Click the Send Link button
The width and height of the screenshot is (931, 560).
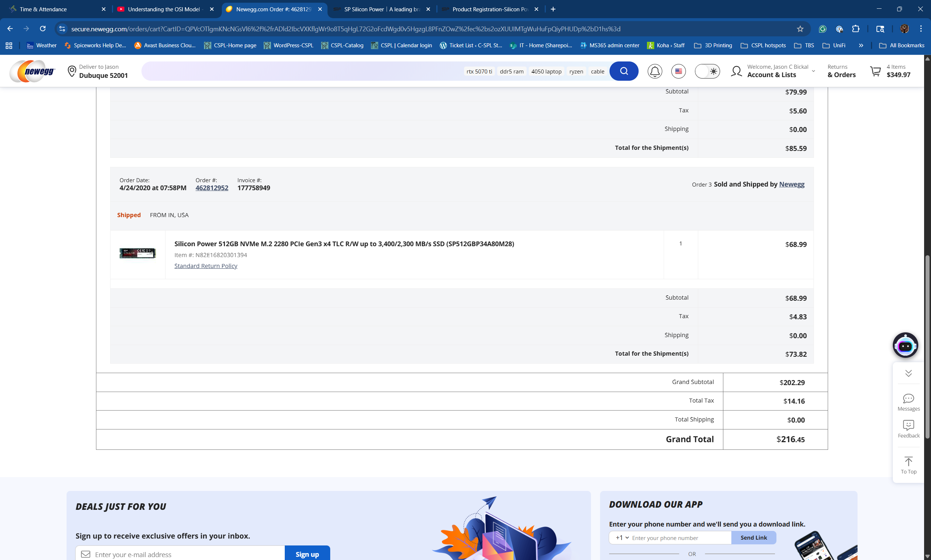[x=753, y=537]
